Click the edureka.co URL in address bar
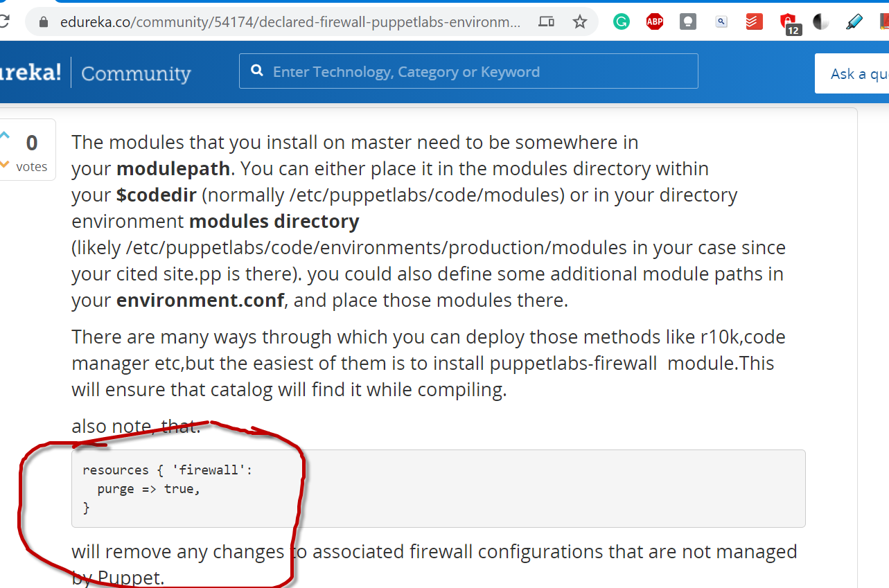This screenshot has height=588, width=889. (x=290, y=22)
